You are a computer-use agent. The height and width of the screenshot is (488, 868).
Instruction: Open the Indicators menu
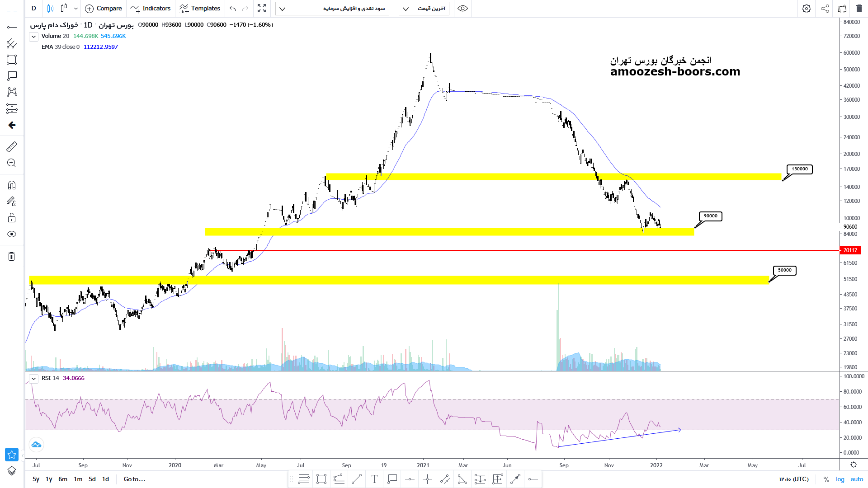click(151, 9)
